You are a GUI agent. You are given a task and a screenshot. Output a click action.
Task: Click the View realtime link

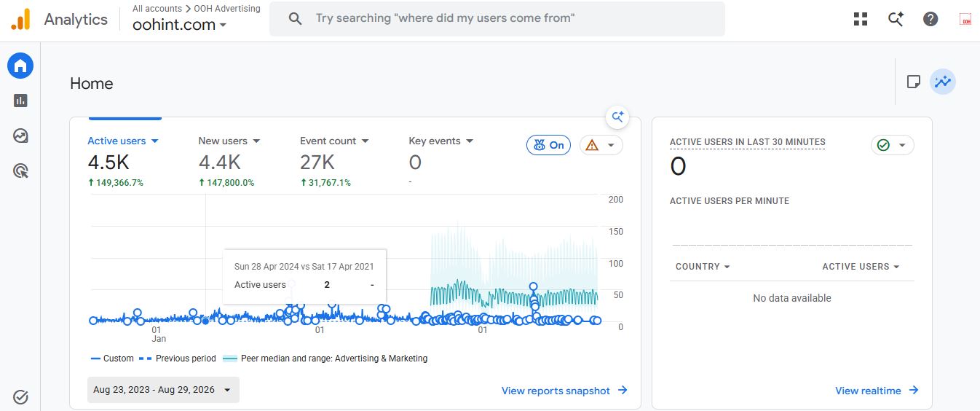pyautogui.click(x=877, y=391)
